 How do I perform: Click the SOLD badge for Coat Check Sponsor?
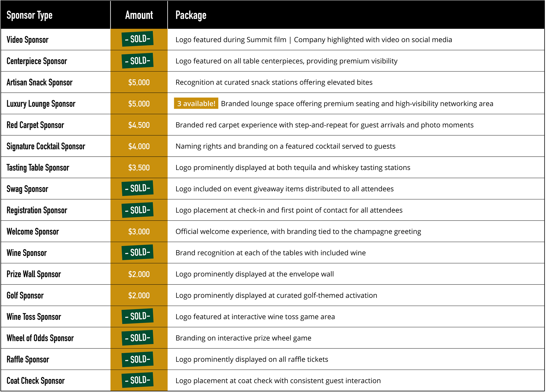(x=137, y=380)
